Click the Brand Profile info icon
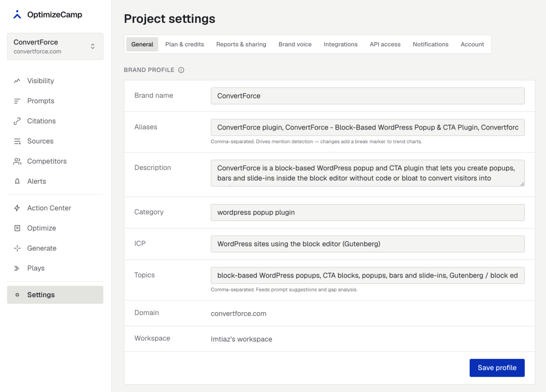This screenshot has width=546, height=392. (x=181, y=70)
